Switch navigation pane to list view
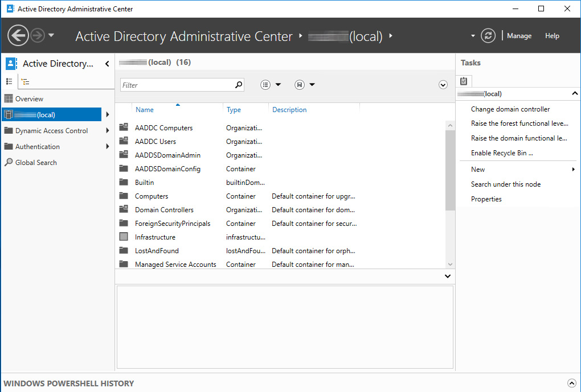This screenshot has width=581, height=392. pyautogui.click(x=9, y=81)
